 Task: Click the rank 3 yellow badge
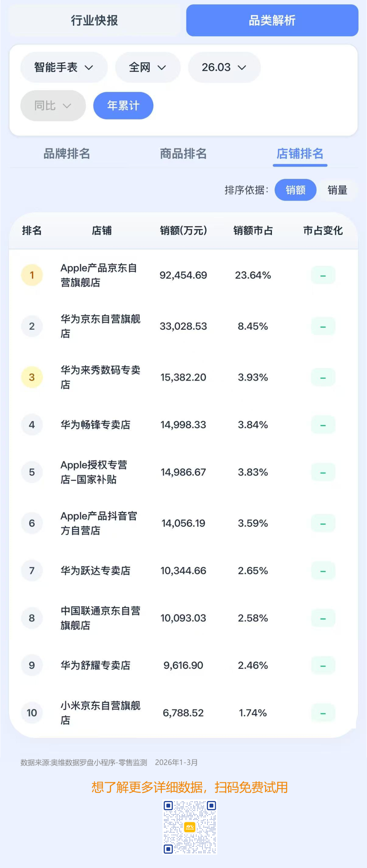32,377
